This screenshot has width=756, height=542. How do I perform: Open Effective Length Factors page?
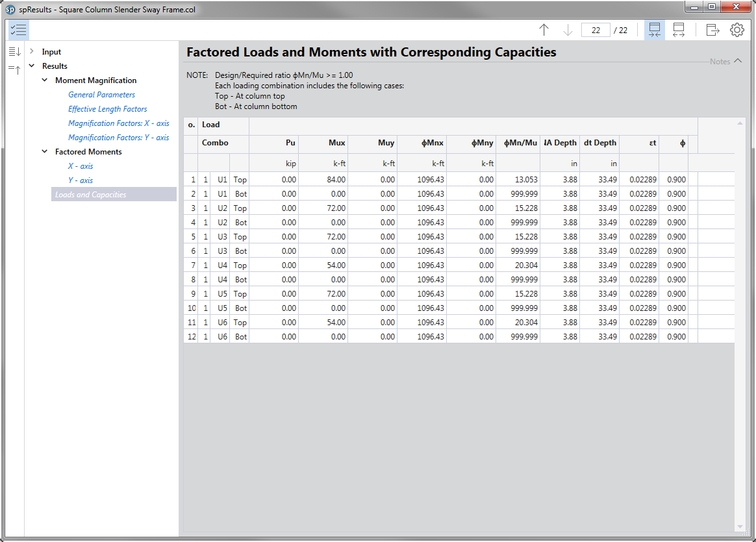point(107,109)
